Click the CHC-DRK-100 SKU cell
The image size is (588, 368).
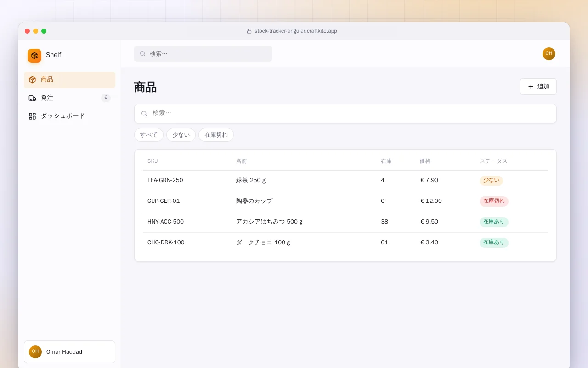[166, 242]
